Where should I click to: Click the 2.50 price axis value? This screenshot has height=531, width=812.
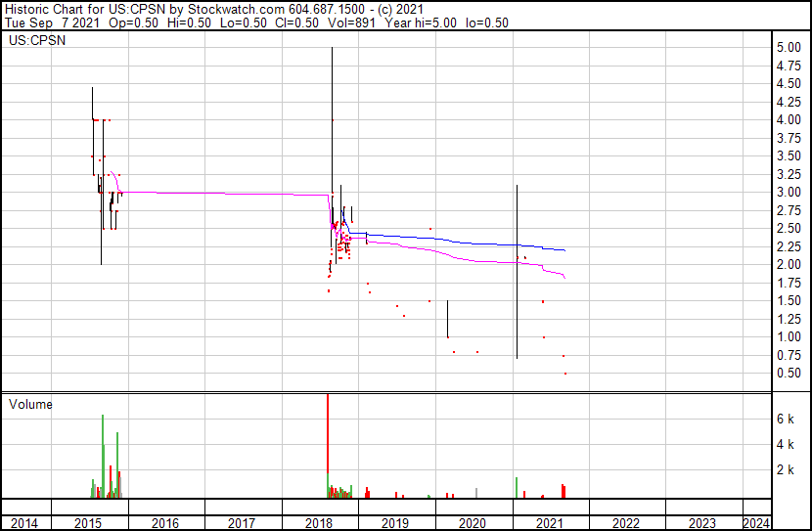click(x=789, y=229)
